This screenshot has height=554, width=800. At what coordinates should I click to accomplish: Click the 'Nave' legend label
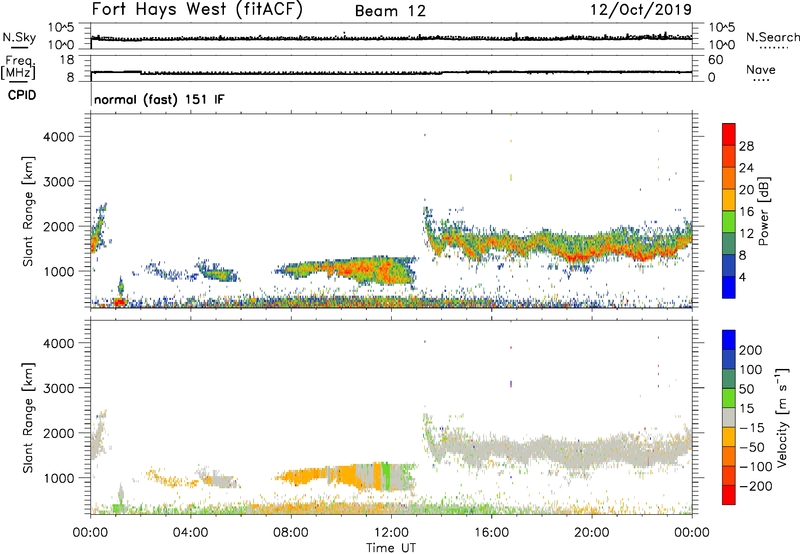coord(761,69)
